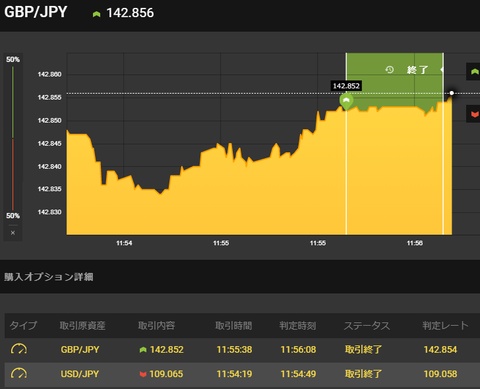Image resolution: width=480 pixels, height=389 pixels.
Task: Collapse the 終了 panel using left chevron
Action: [x=441, y=70]
